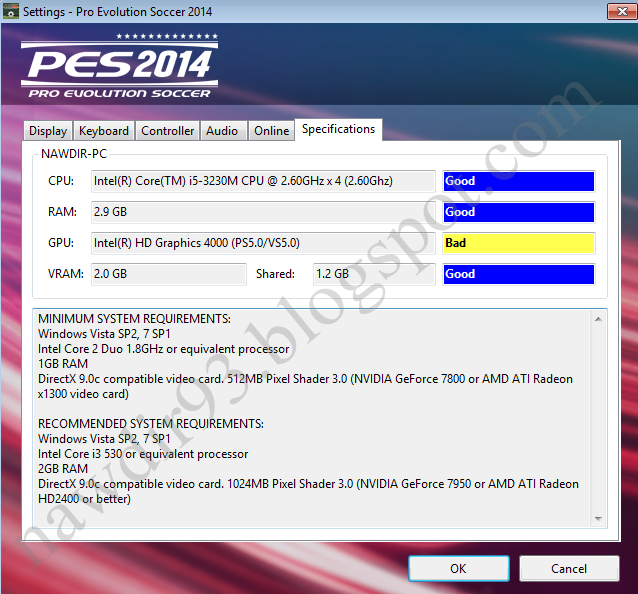Click the '2GB RAM' line
The image size is (638, 594).
pos(63,469)
